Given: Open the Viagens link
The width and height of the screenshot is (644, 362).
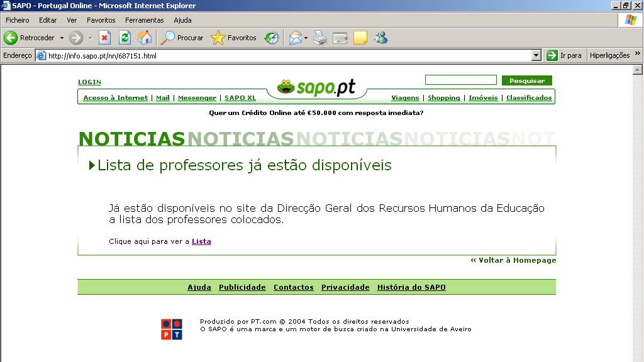Looking at the screenshot, I should point(405,97).
